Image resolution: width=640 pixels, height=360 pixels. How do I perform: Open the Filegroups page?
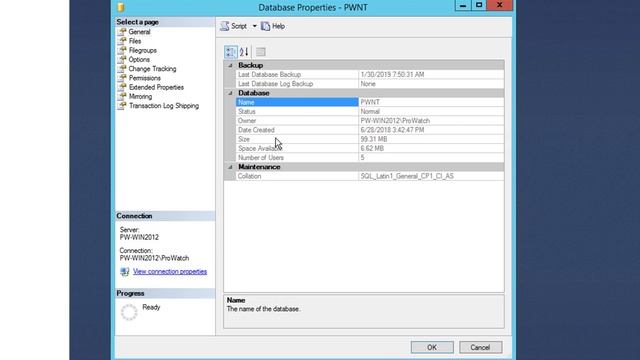click(x=142, y=51)
